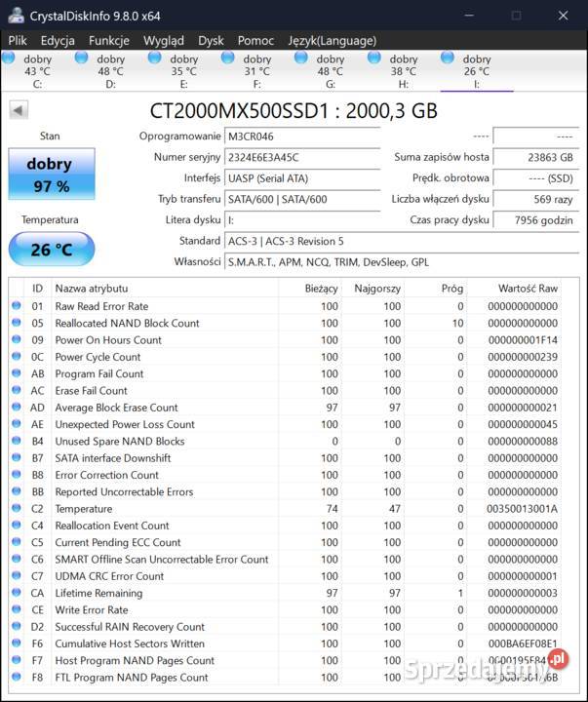The width and height of the screenshot is (588, 702).
Task: Click power-on count value 569 razy
Action: click(536, 199)
